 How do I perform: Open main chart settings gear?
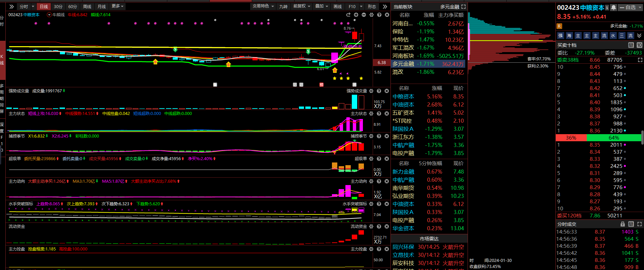(x=371, y=15)
